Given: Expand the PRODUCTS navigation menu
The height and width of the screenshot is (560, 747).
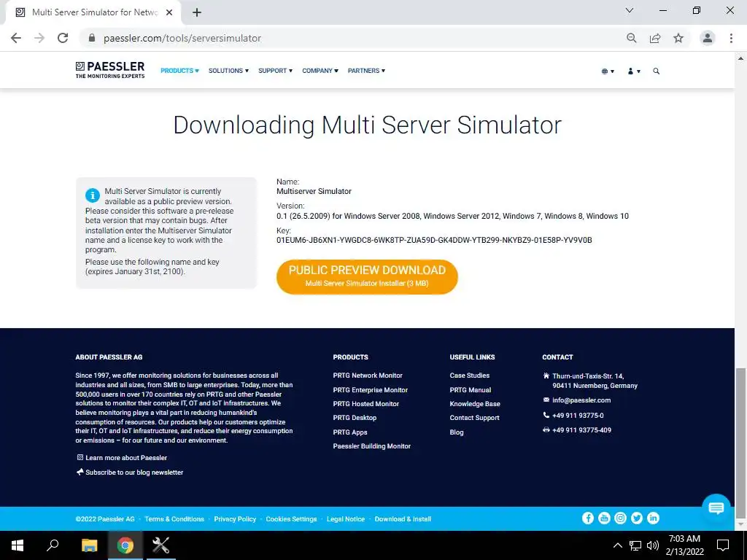Looking at the screenshot, I should click(x=179, y=71).
